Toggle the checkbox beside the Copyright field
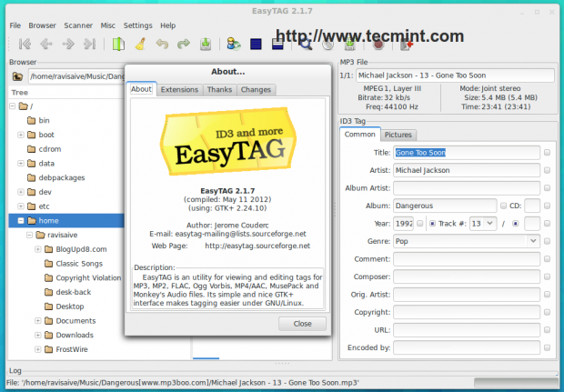564x392 pixels. click(x=547, y=312)
